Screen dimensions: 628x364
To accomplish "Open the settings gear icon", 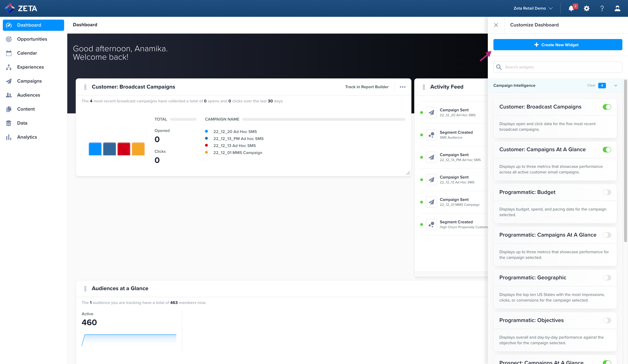I will point(587,8).
